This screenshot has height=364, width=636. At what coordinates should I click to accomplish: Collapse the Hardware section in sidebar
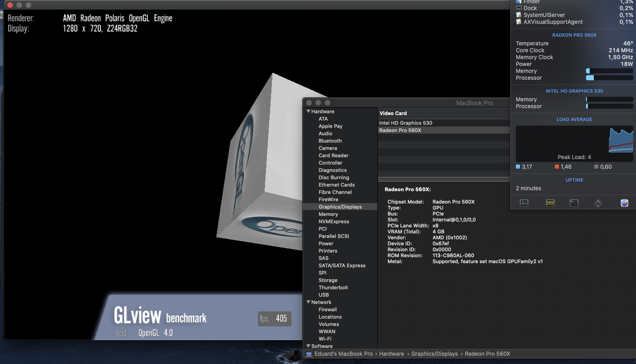[309, 111]
